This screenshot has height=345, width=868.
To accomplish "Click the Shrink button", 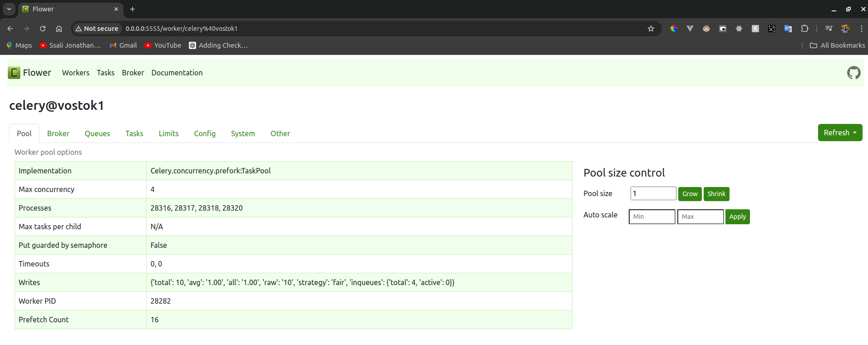I will pos(716,194).
